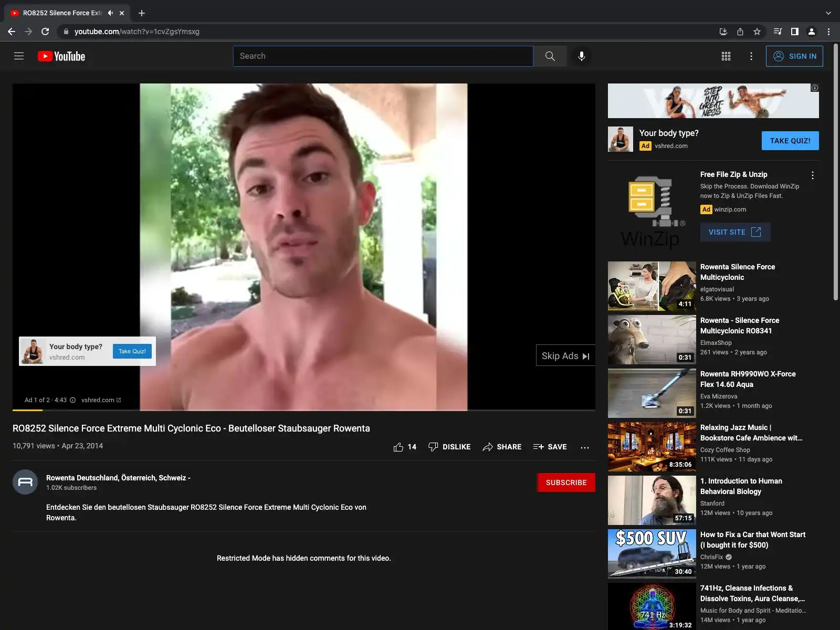This screenshot has width=840, height=630.
Task: Open the YouTube apps grid
Action: point(726,56)
